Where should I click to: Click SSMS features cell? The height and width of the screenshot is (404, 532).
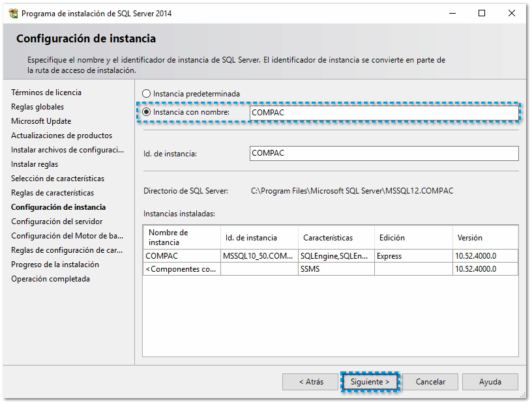[336, 269]
